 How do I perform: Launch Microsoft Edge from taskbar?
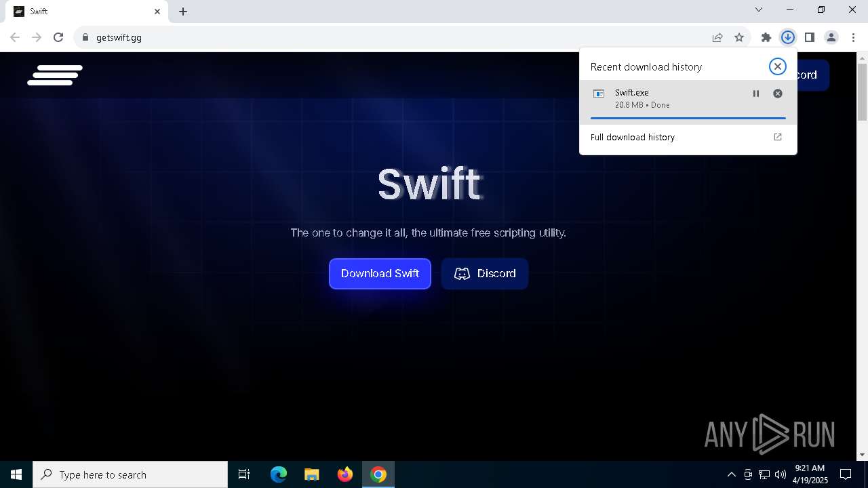279,474
